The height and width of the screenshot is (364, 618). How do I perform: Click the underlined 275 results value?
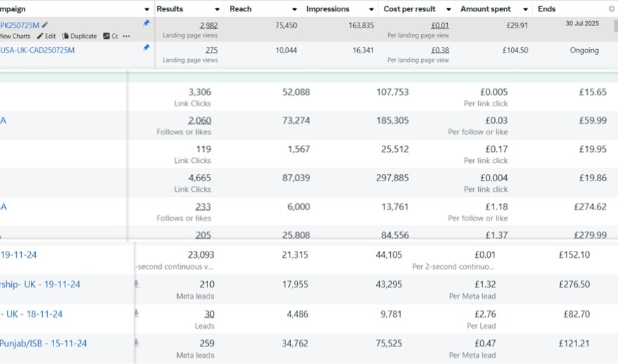coord(211,51)
